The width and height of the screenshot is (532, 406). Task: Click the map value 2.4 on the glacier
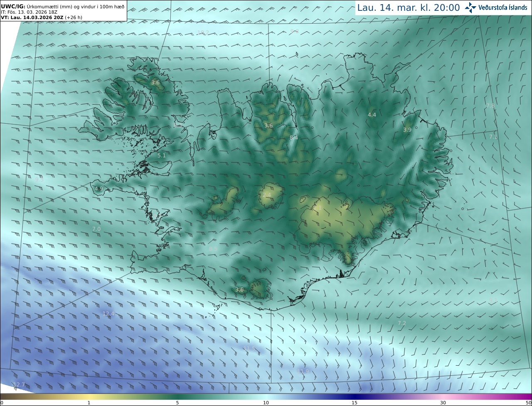[x=266, y=195]
